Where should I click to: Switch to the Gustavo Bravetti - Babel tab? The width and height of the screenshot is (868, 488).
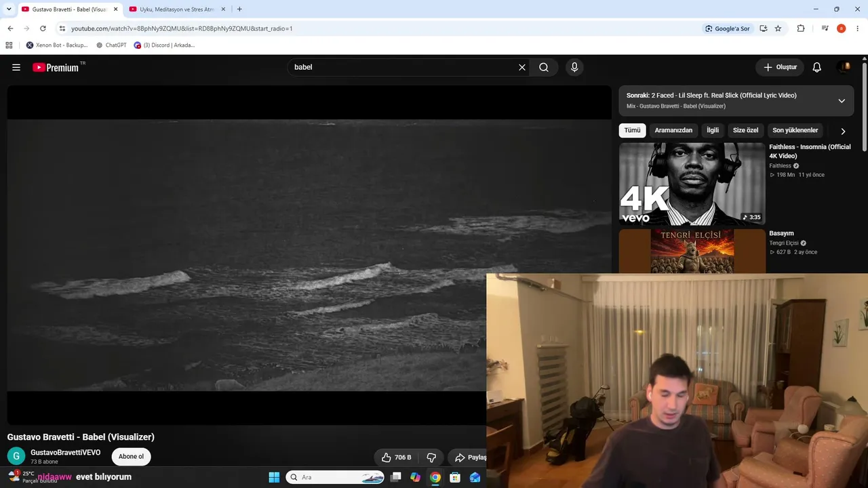69,9
